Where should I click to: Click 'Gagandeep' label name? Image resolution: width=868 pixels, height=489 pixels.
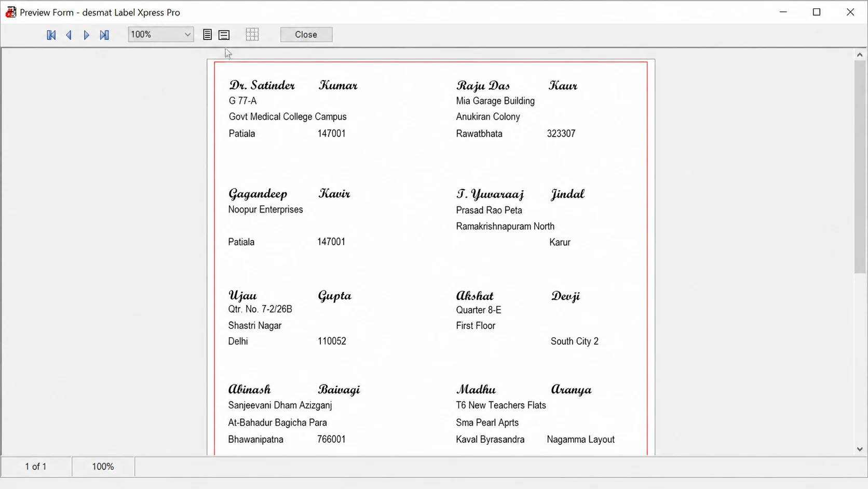[258, 194]
